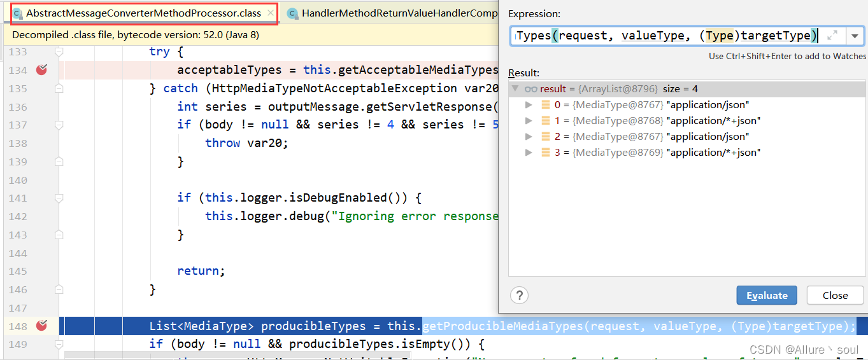The image size is (868, 360).
Task: Open help with the question mark button
Action: click(x=520, y=295)
